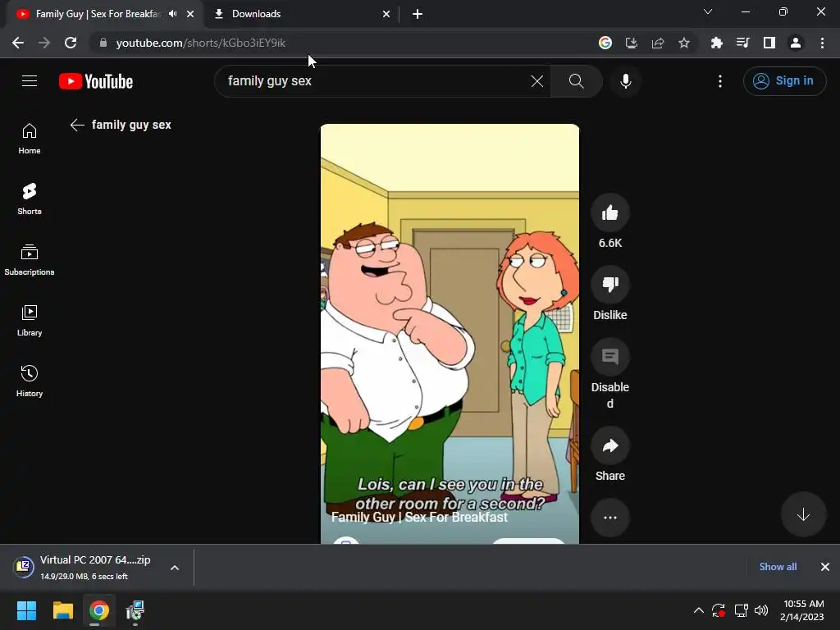
Task: Open Library in the sidebar
Action: 30,321
